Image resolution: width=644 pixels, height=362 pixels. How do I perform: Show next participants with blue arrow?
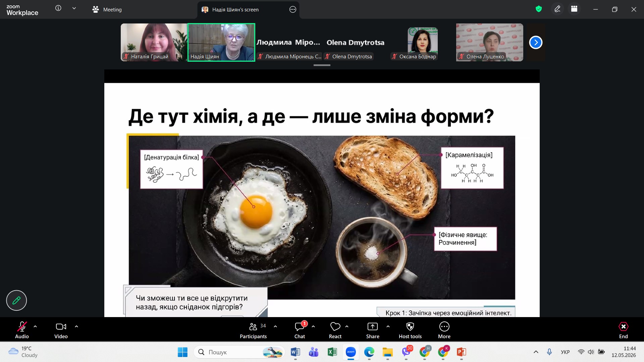click(536, 42)
